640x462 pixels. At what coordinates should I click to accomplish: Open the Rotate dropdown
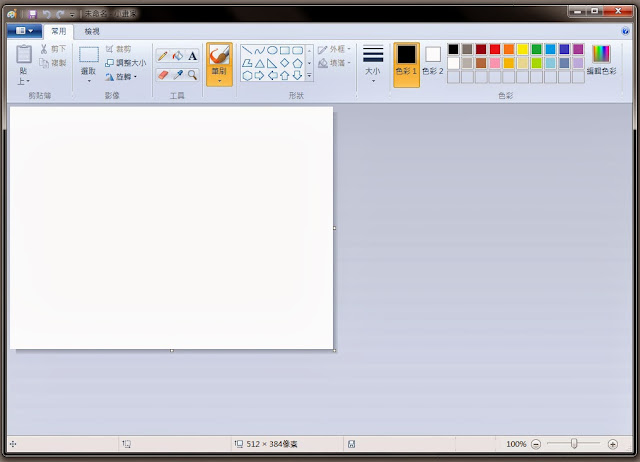(121, 77)
